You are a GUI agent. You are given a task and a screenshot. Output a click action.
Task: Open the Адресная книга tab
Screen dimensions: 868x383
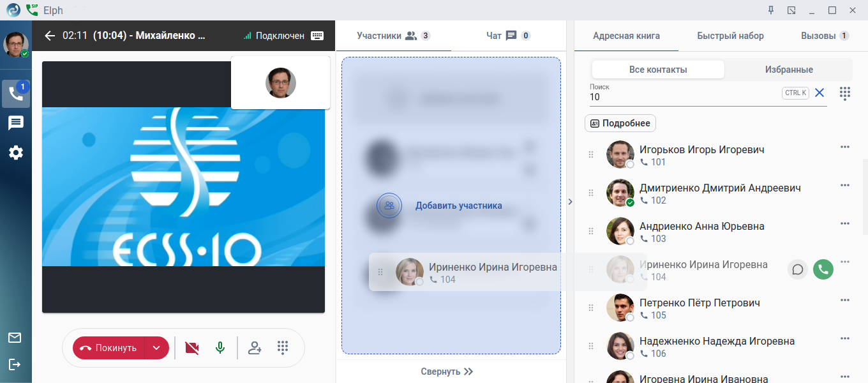pos(626,36)
